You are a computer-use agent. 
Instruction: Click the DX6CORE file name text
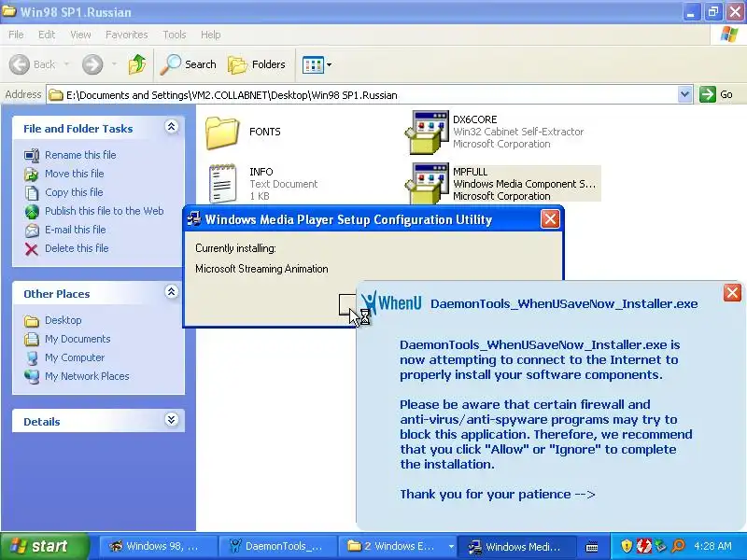(475, 119)
